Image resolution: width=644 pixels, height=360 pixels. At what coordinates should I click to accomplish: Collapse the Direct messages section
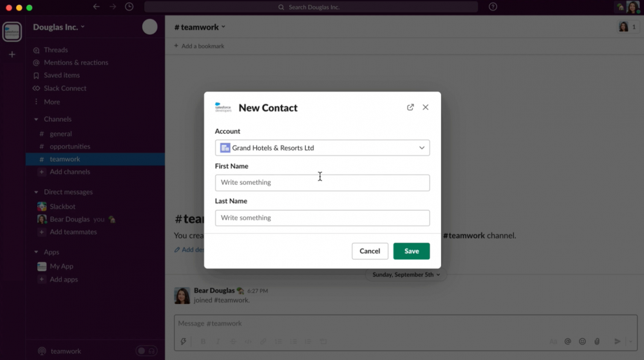point(36,192)
